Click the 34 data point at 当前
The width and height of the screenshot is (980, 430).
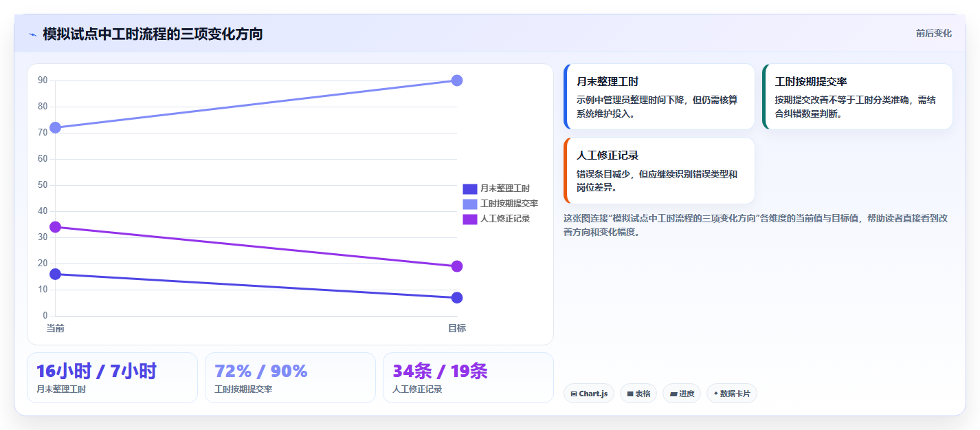point(55,227)
